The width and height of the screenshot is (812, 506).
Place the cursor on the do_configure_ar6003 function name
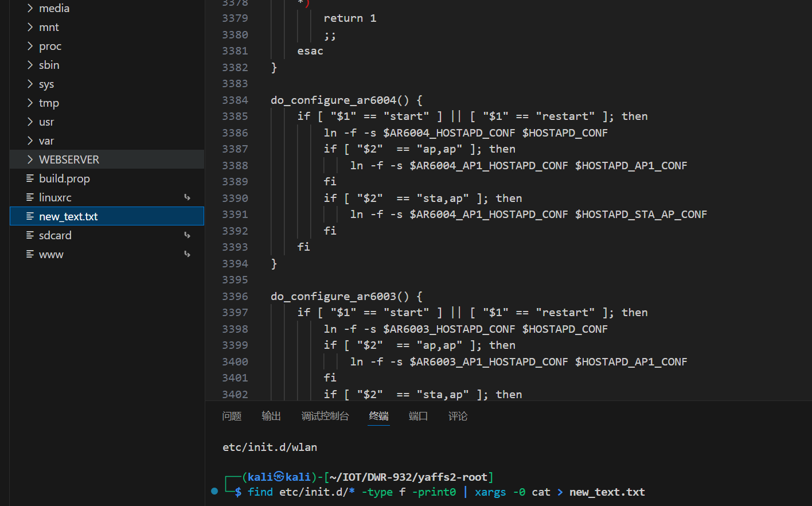coord(333,296)
